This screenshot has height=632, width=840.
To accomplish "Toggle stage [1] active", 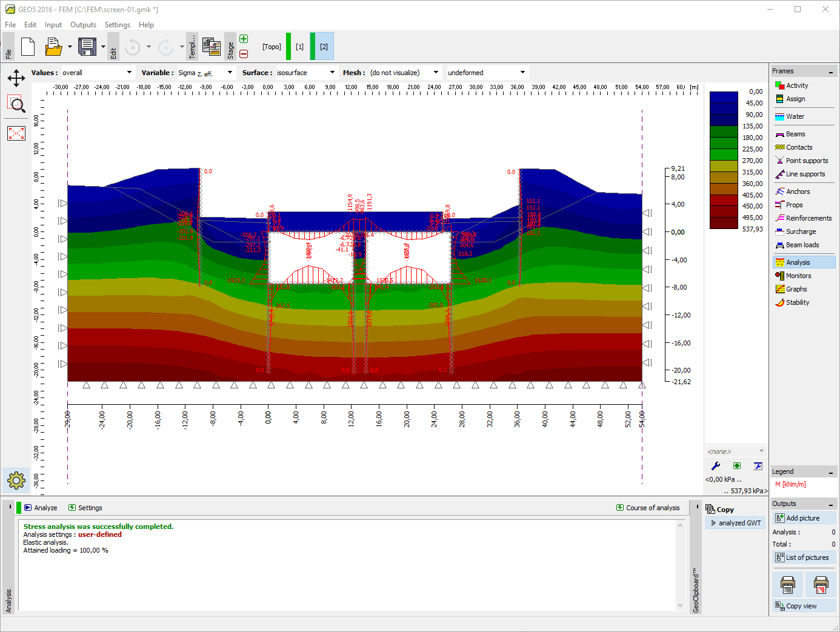I will click(300, 46).
